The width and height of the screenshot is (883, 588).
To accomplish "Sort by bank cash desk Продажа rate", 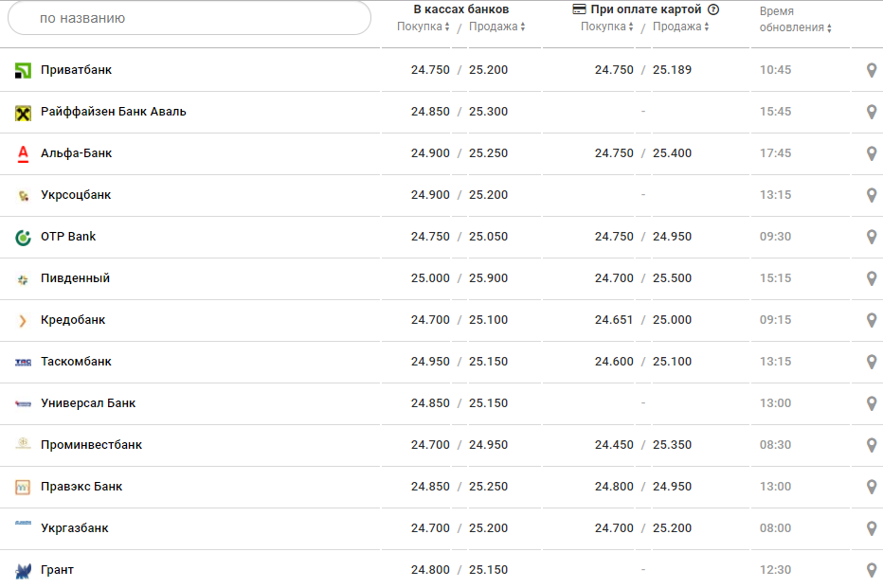I will click(496, 27).
